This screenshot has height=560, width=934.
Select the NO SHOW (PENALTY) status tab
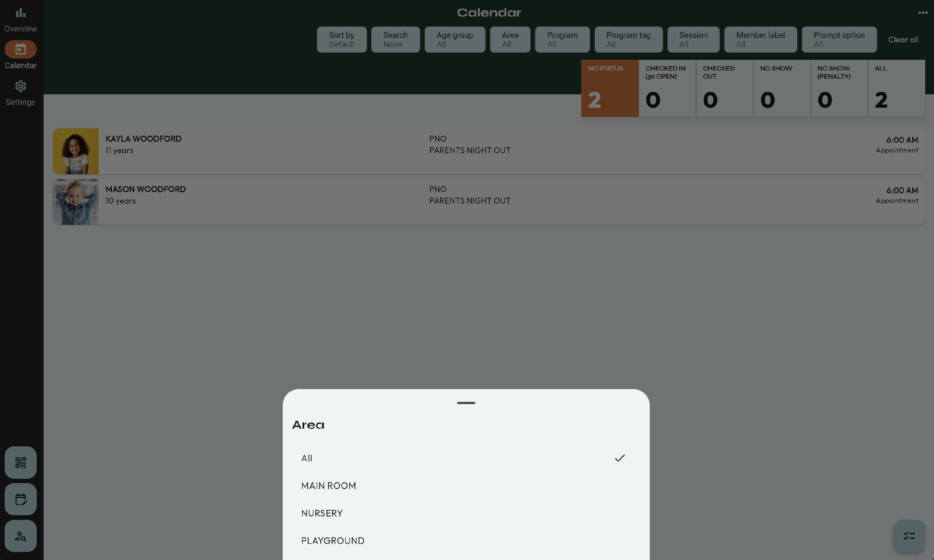coord(839,88)
